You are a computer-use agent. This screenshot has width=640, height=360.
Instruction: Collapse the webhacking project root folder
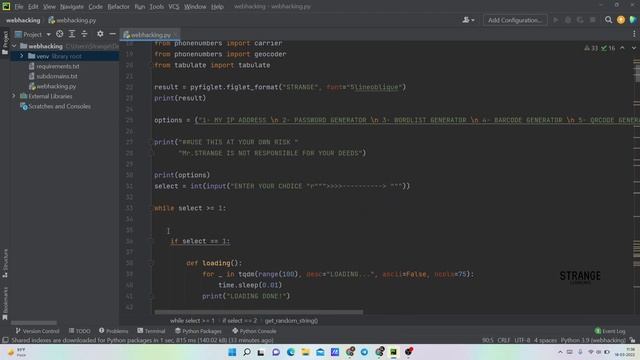click(14, 46)
